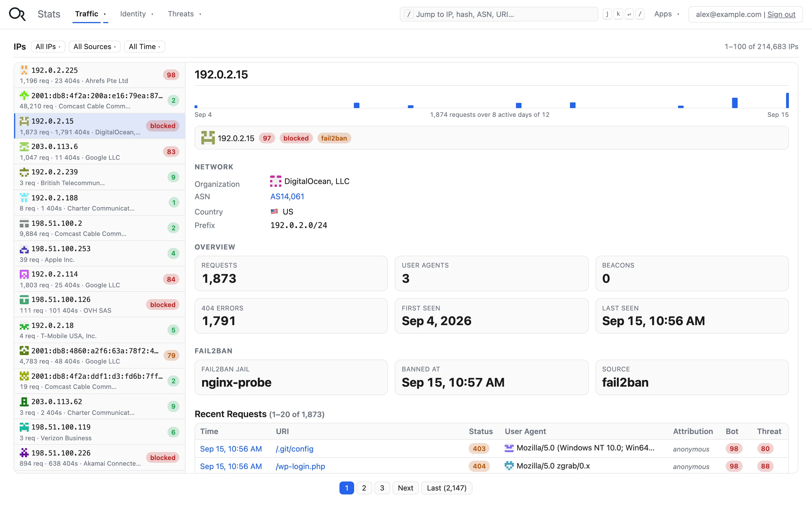
Task: Select the Traffic tab
Action: (x=87, y=14)
